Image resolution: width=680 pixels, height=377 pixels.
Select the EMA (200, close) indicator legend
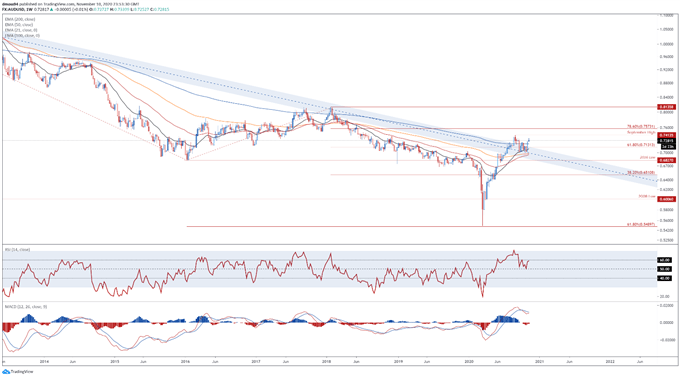20,20
